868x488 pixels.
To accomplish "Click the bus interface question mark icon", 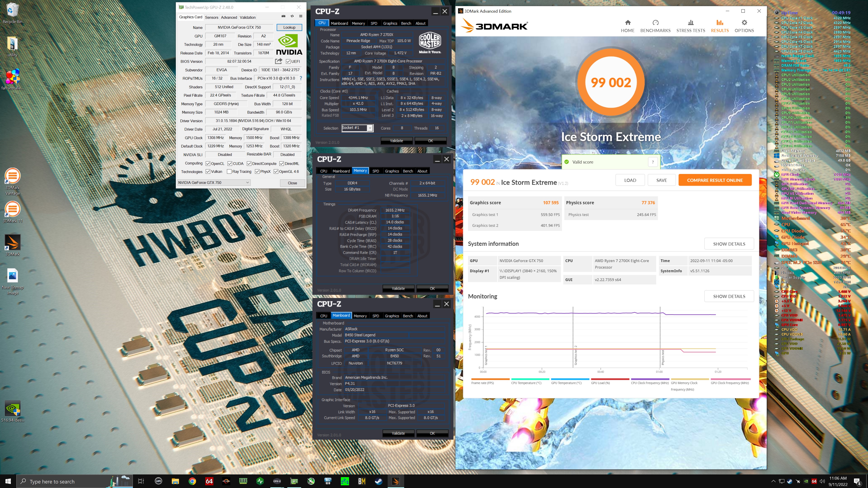I will pyautogui.click(x=301, y=78).
